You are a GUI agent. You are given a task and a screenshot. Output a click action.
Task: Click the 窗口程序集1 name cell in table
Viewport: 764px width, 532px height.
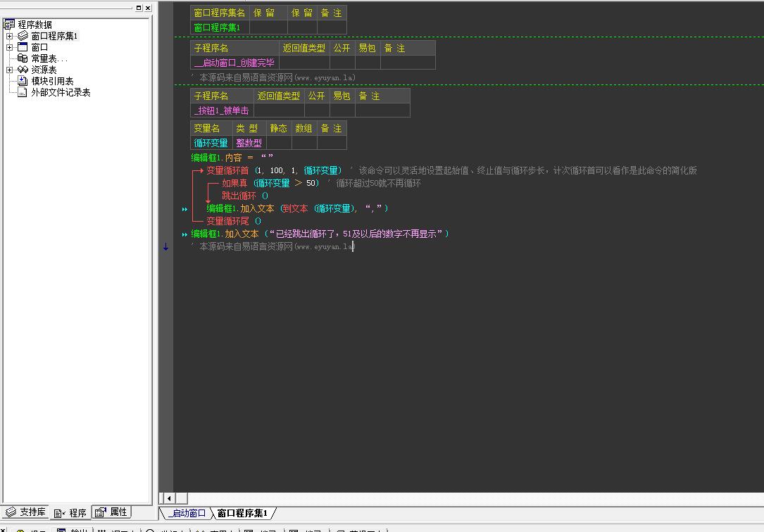tap(220, 27)
